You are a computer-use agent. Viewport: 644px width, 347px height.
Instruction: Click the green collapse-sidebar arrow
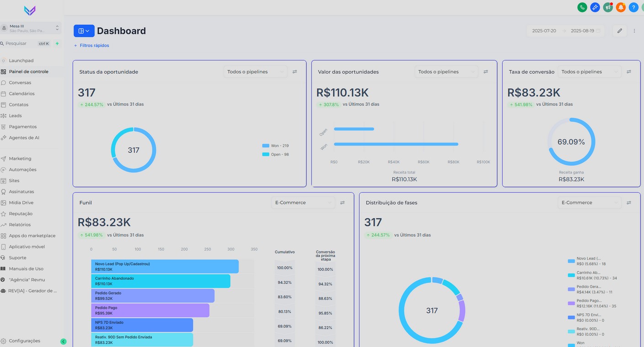pos(64,342)
